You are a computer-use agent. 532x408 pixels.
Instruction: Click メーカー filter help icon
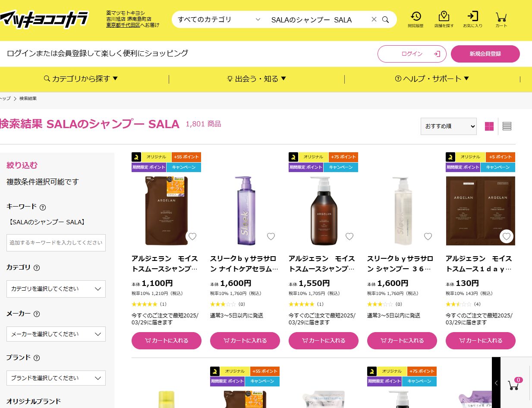(x=37, y=314)
